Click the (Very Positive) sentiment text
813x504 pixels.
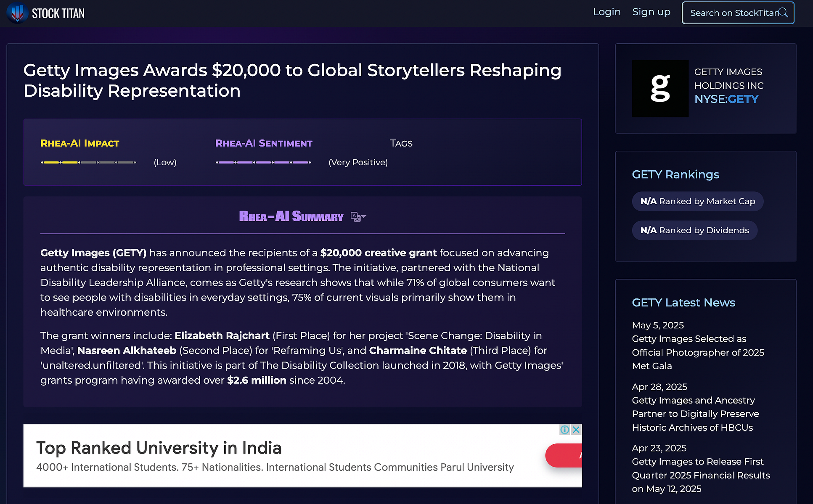click(358, 162)
